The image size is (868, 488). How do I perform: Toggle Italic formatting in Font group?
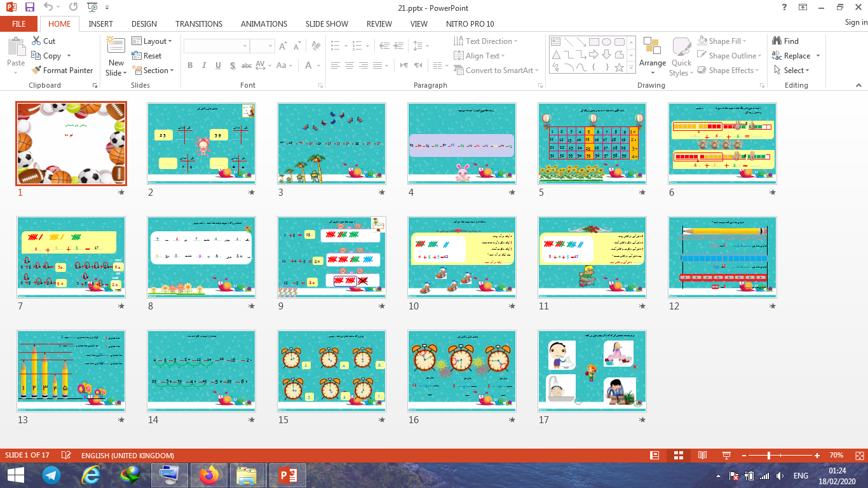(x=203, y=65)
